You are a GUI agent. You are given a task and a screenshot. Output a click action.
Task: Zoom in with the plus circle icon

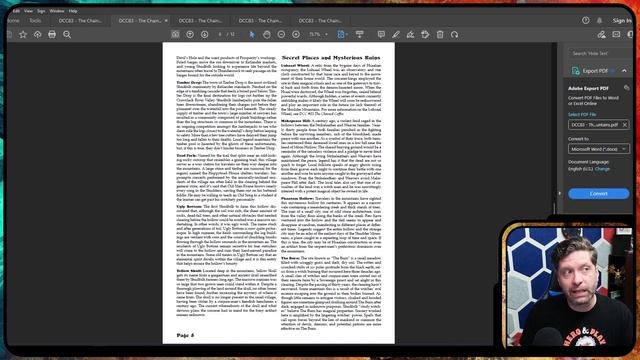click(x=296, y=35)
